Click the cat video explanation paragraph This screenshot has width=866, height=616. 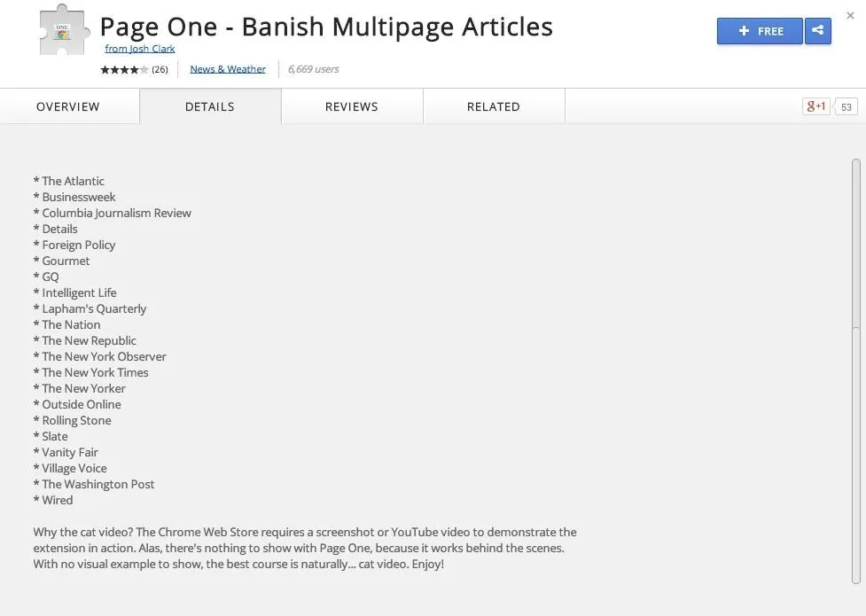305,548
